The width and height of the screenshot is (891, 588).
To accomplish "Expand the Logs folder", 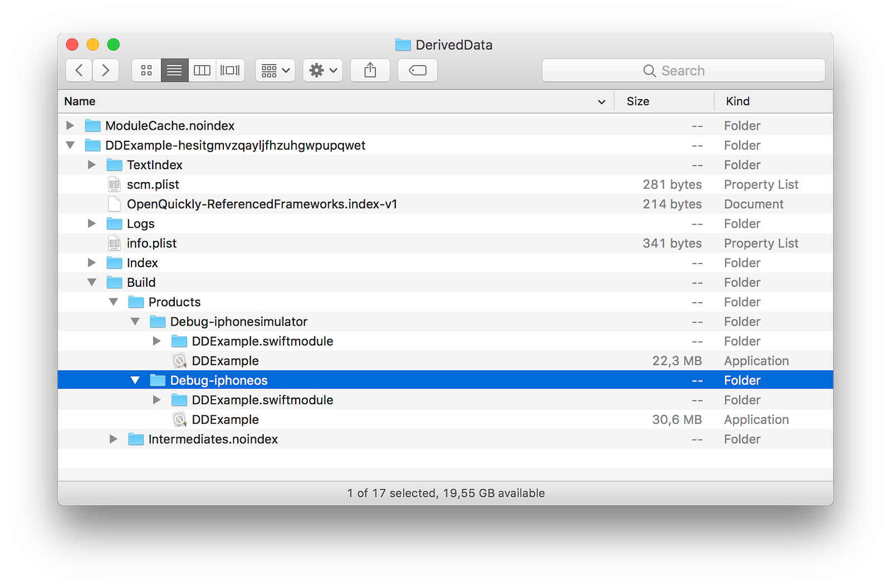I will pos(92,224).
